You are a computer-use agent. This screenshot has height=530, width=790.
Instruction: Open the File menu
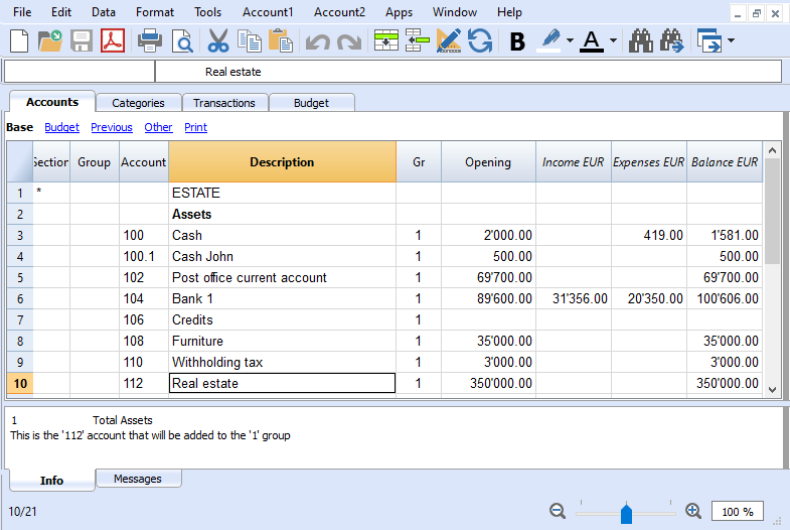tap(22, 12)
